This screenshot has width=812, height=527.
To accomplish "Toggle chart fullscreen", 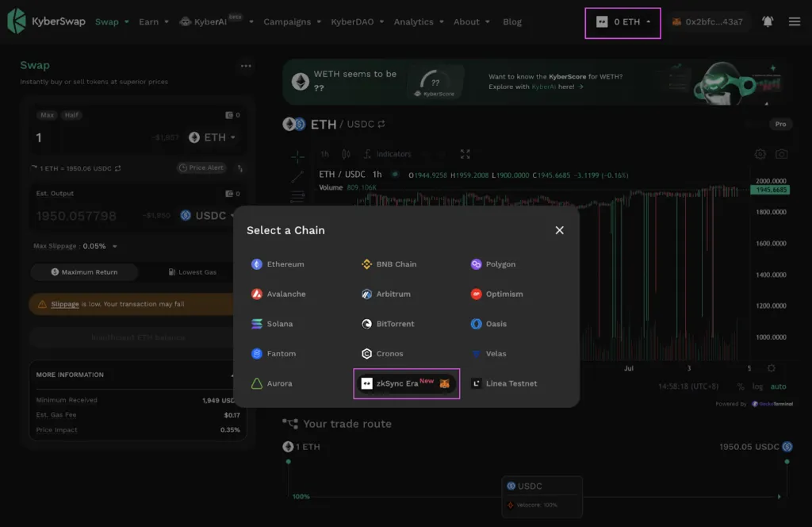I will 465,154.
